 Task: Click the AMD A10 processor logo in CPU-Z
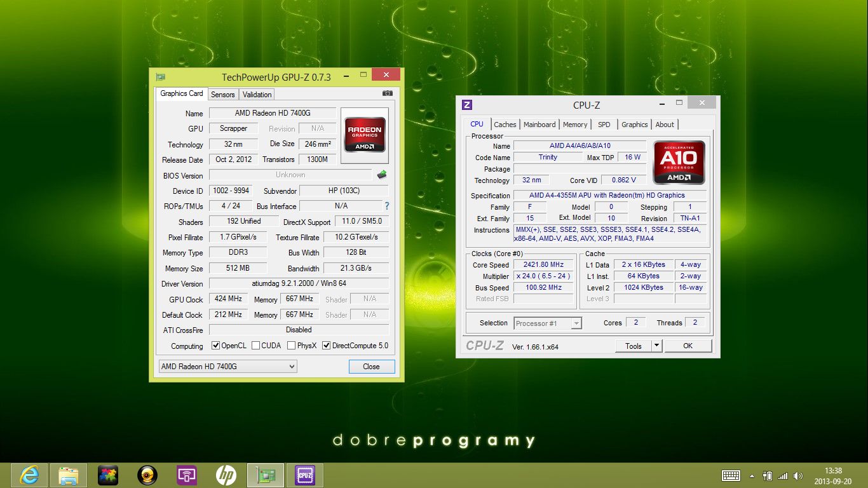[x=679, y=162]
